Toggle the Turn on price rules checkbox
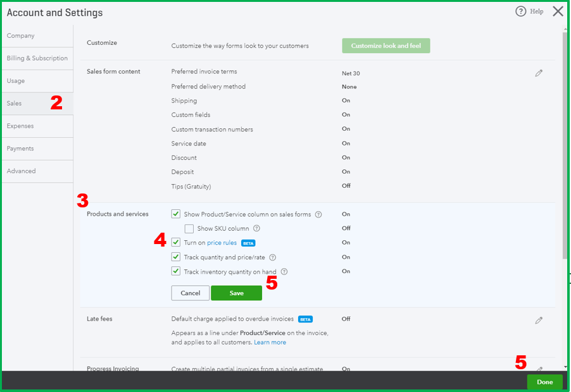The width and height of the screenshot is (571, 392). 176,242
